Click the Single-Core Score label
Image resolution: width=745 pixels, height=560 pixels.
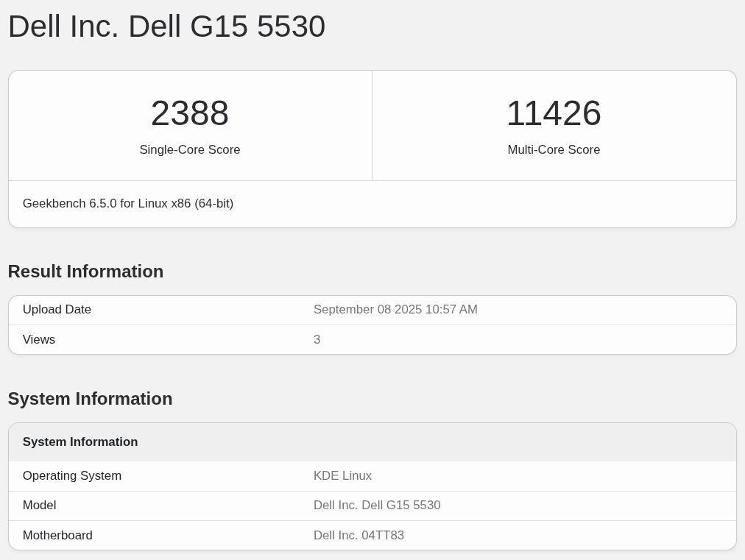pyautogui.click(x=189, y=150)
